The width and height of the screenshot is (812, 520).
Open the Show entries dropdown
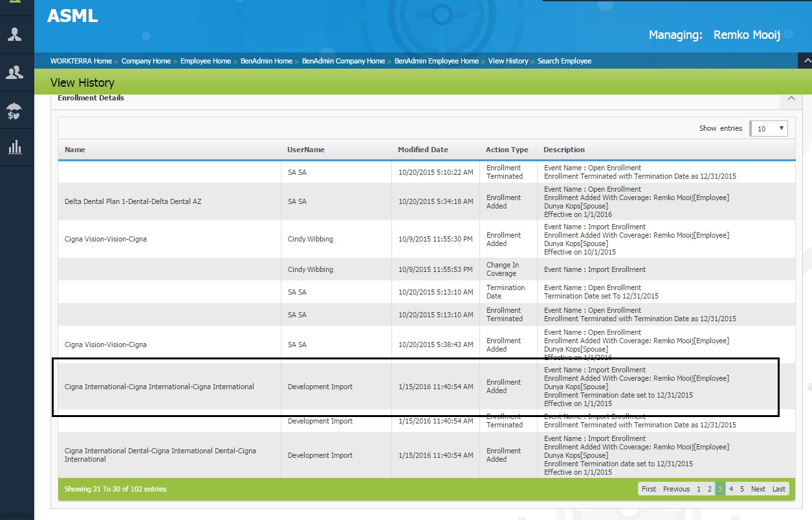(x=769, y=128)
